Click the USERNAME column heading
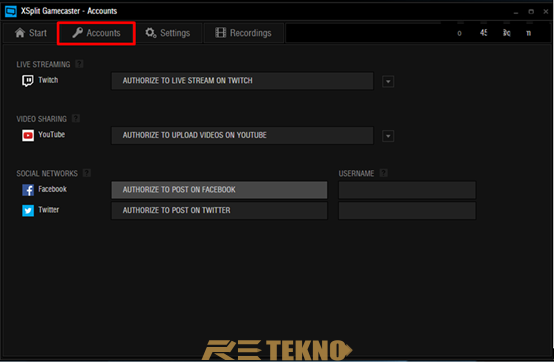 pos(356,173)
